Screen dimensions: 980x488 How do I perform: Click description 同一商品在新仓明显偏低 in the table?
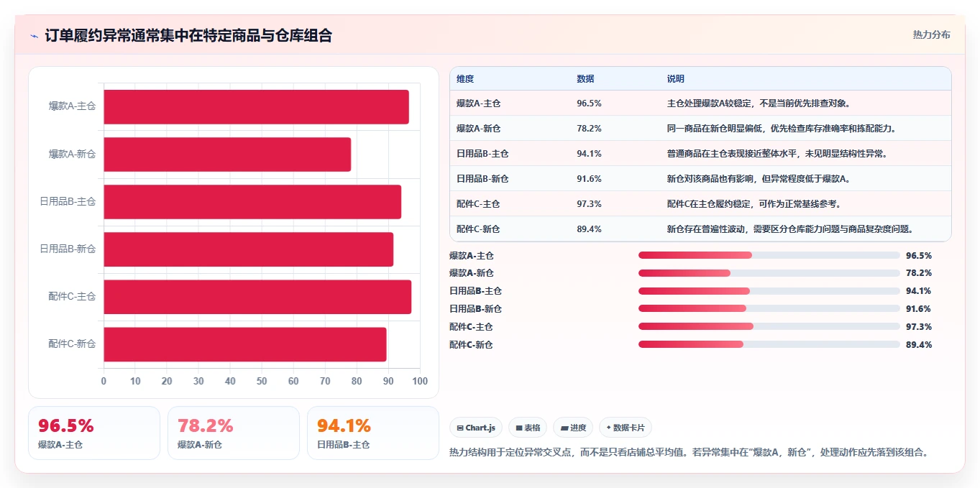click(781, 129)
